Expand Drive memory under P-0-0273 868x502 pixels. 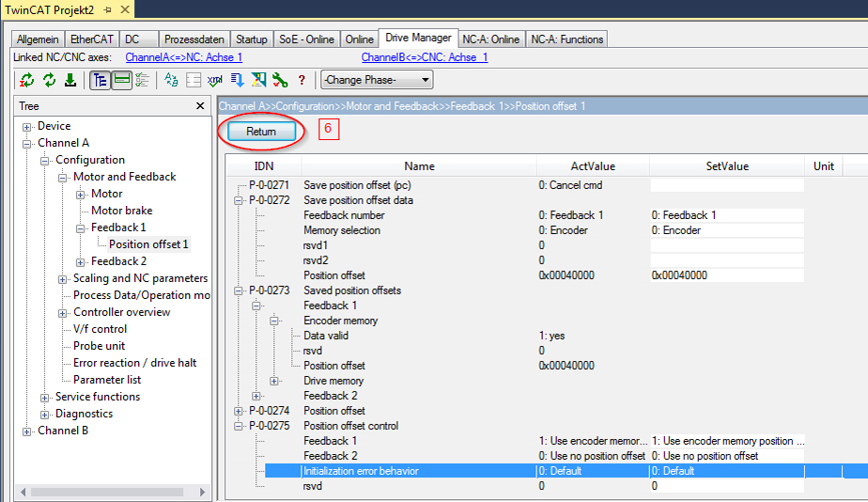tap(274, 382)
